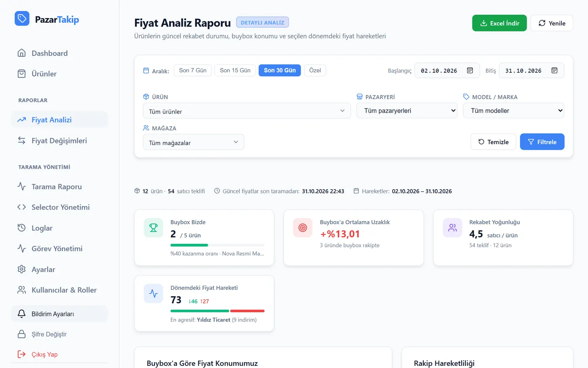The height and width of the screenshot is (368, 588).
Task: Reset filters using Temizle button
Action: (x=493, y=142)
